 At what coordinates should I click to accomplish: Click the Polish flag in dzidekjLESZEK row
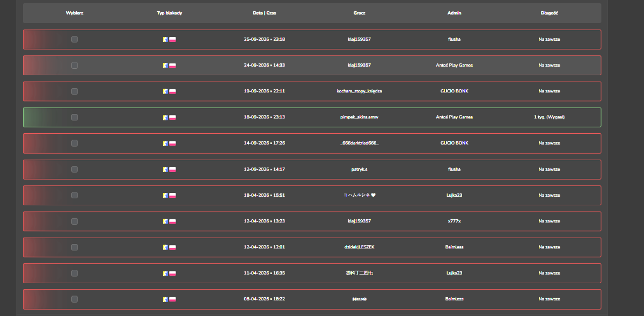point(173,247)
